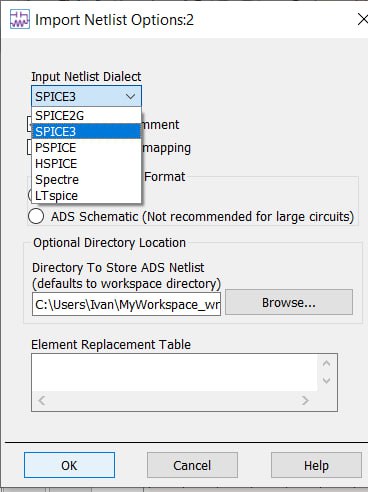Click the up arrow of the replacement table scrollbar
The width and height of the screenshot is (368, 492).
[x=327, y=363]
